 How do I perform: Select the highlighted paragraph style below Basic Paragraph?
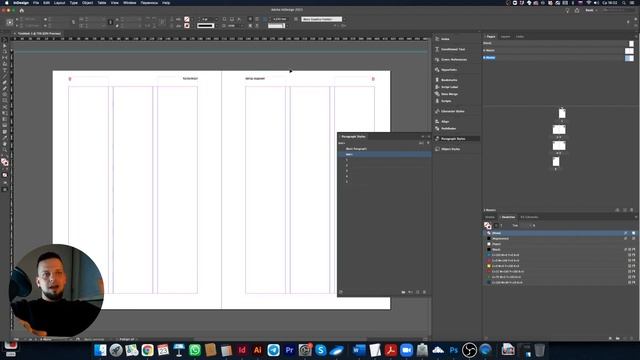(x=384, y=154)
